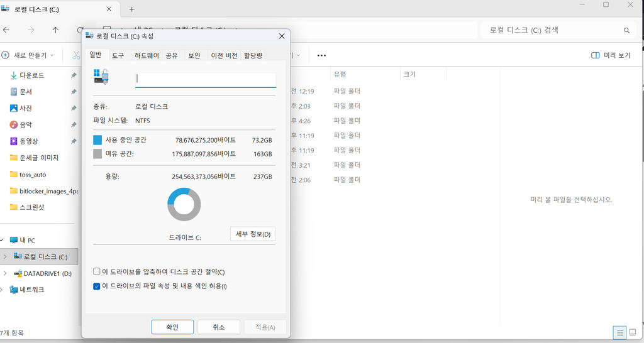The image size is (644, 343).
Task: Sort by the 유형 column header
Action: coord(365,74)
